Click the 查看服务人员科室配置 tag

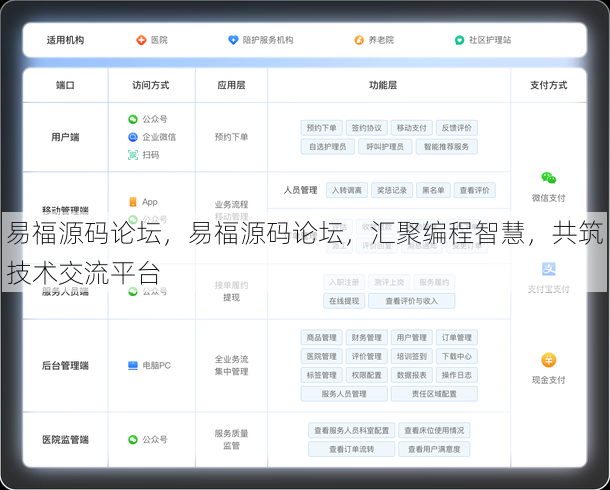point(352,430)
